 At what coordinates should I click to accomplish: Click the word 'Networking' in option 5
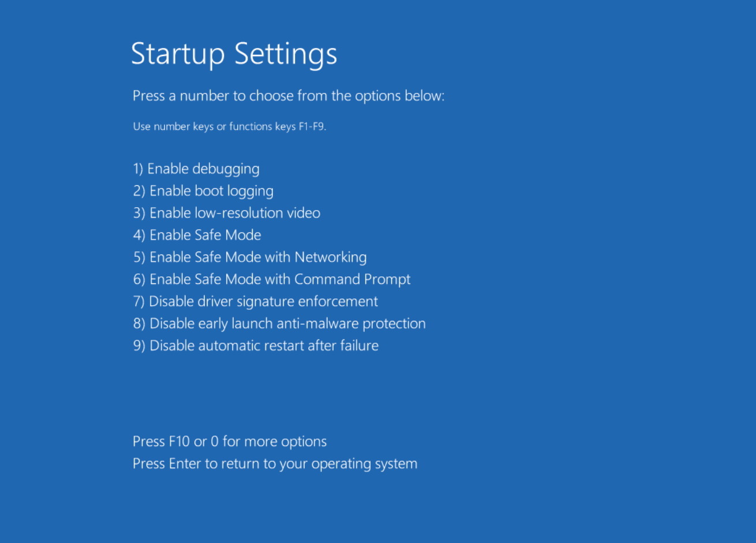coord(331,257)
